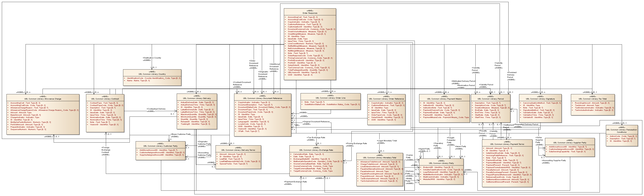Select the Monetary Total class title

[x=380, y=158]
